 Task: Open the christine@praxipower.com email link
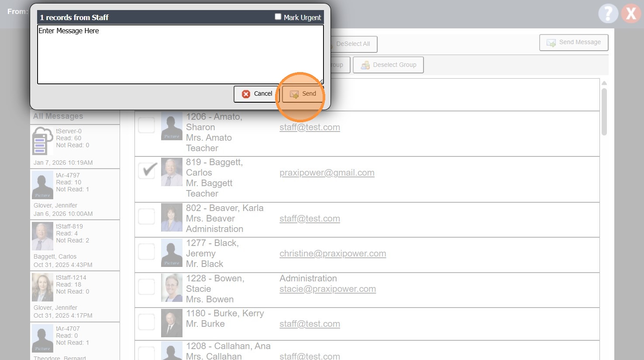pyautogui.click(x=333, y=253)
